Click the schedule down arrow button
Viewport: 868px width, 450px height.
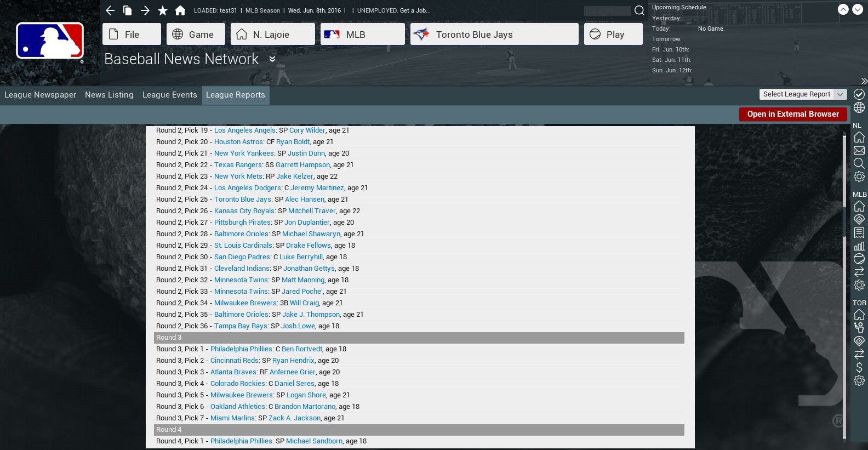tap(858, 9)
